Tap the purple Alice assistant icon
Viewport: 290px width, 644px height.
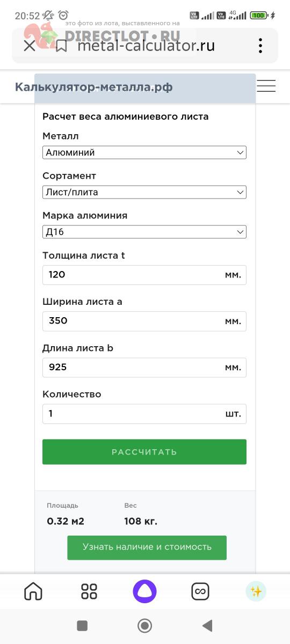click(x=145, y=591)
